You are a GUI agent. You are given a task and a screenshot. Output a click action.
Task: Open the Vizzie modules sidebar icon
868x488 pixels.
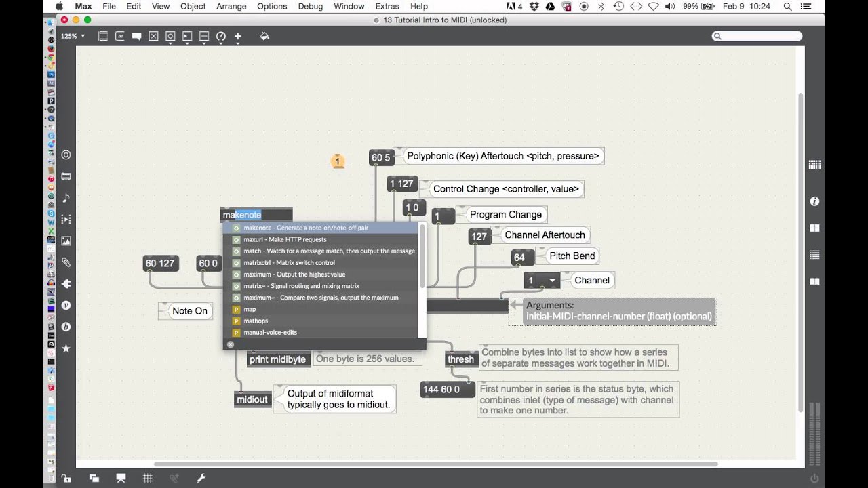66,305
